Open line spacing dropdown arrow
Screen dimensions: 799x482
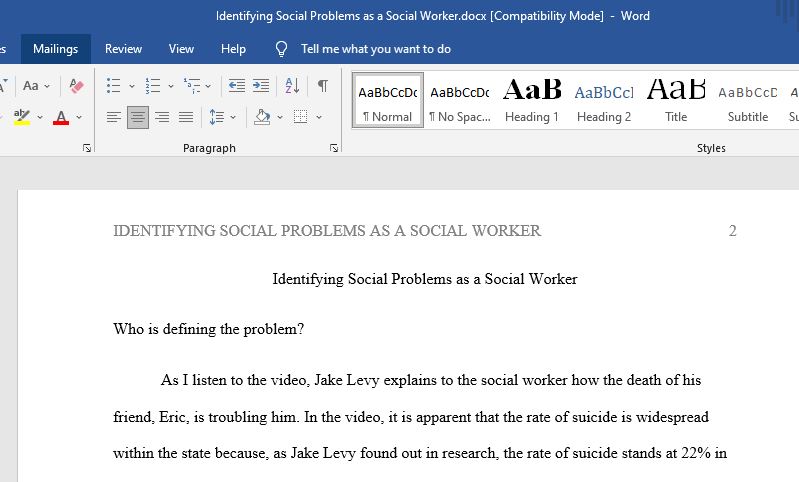[233, 117]
